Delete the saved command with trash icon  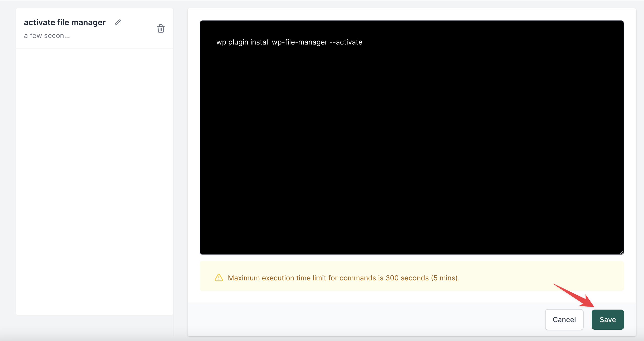point(161,28)
